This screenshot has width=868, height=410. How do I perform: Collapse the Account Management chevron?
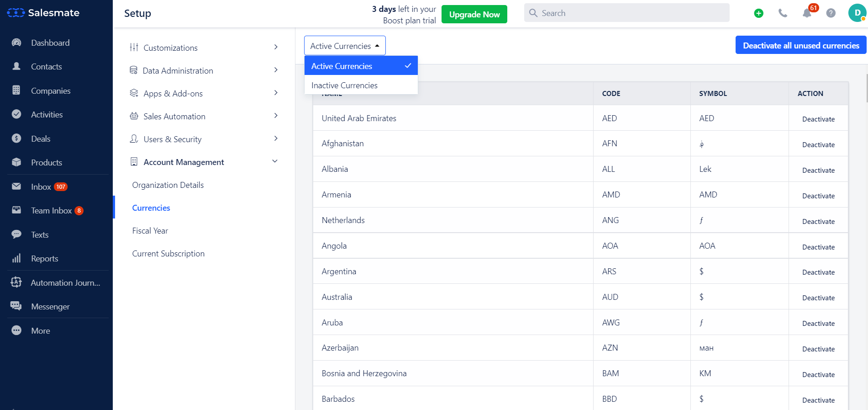pyautogui.click(x=275, y=161)
